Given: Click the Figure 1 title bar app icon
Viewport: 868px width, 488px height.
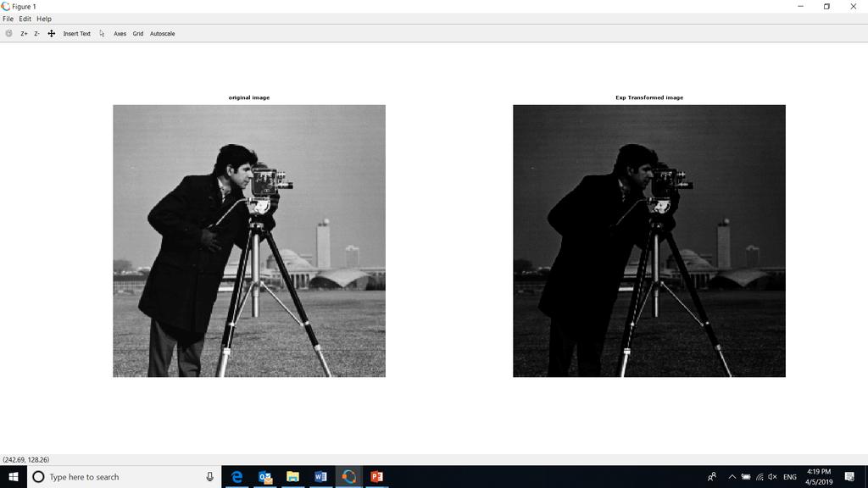Looking at the screenshot, I should [6, 7].
